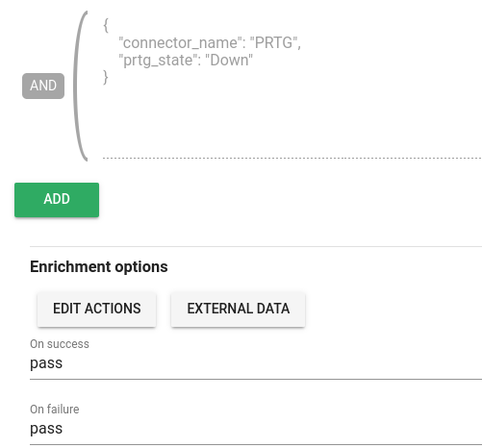The image size is (482, 448).
Task: Click the connector_name key in JSON
Action: coord(180,43)
